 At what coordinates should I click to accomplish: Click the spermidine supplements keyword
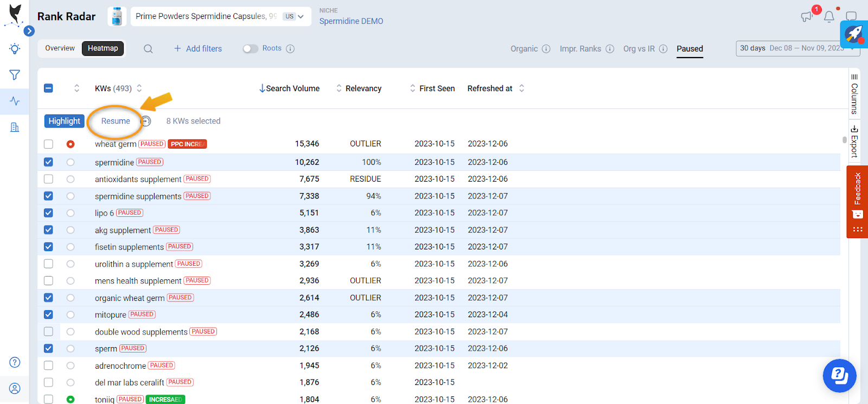click(x=138, y=196)
